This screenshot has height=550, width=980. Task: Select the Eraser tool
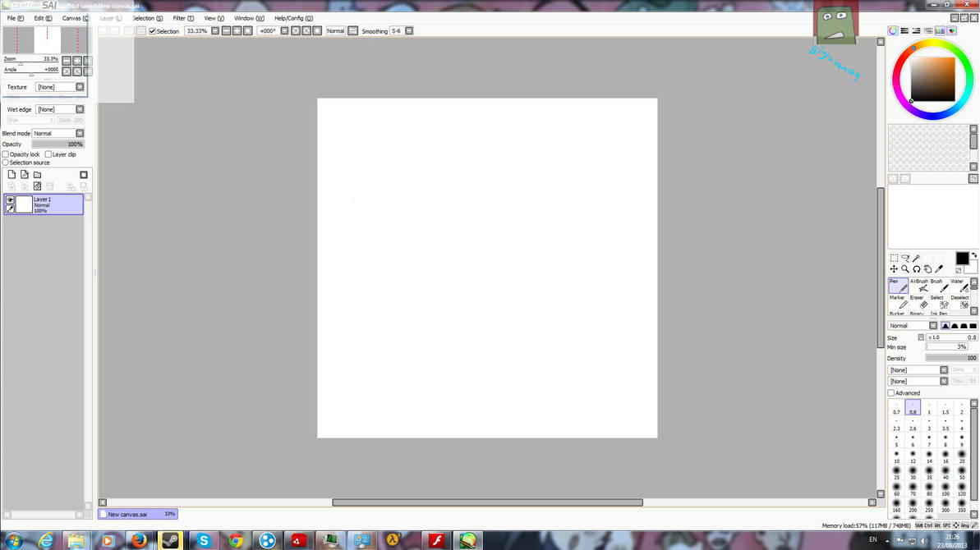pos(920,302)
